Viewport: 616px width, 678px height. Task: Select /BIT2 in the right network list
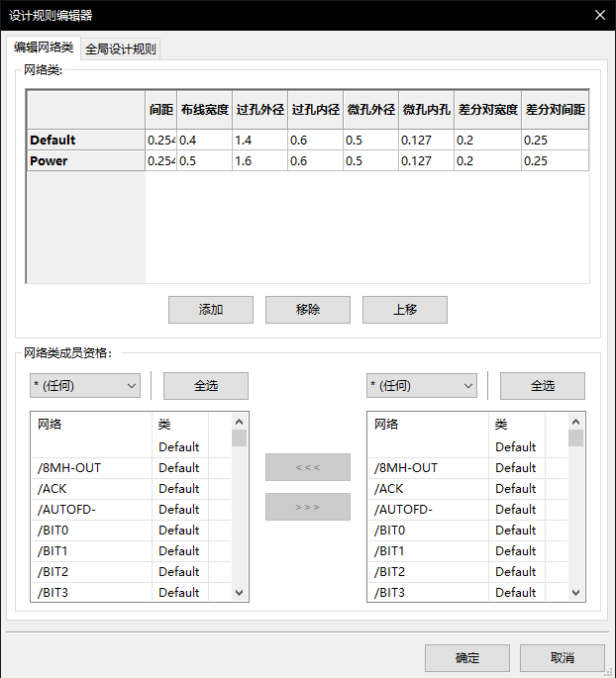point(467,572)
